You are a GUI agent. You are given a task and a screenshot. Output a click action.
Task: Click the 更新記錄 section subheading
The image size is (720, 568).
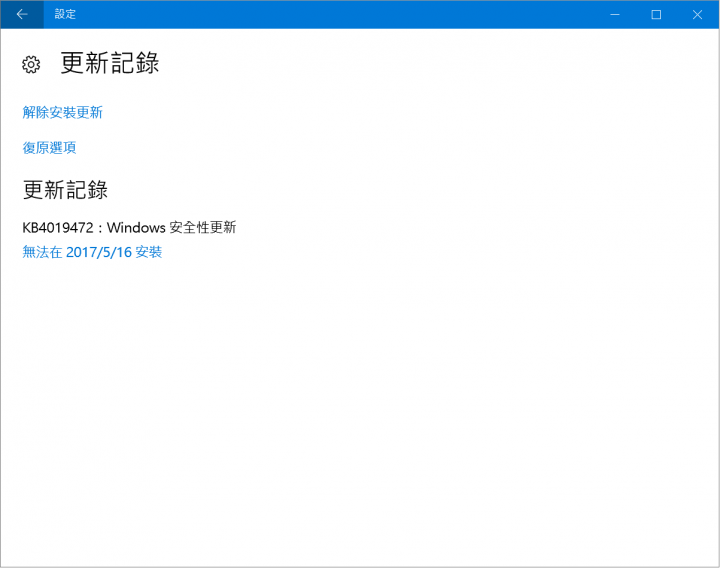[x=65, y=190]
